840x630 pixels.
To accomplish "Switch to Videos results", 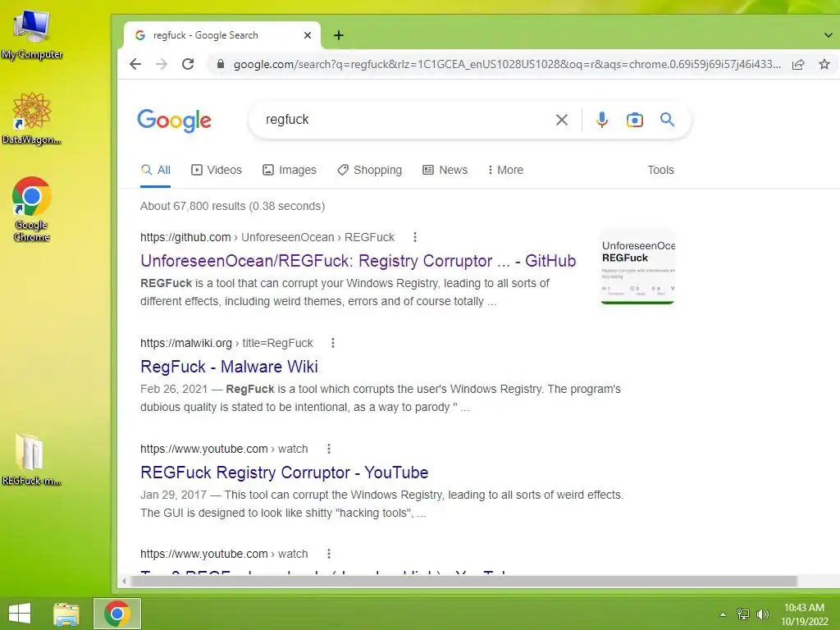I will 217,170.
